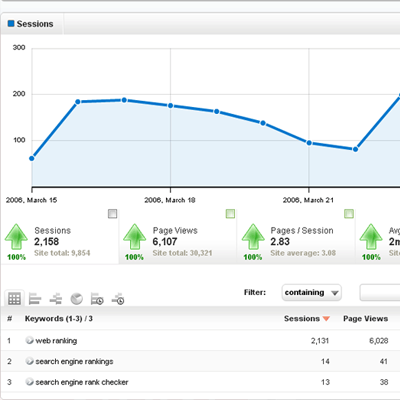Open the web ranking keyword
This screenshot has height=400, width=400.
click(x=56, y=341)
